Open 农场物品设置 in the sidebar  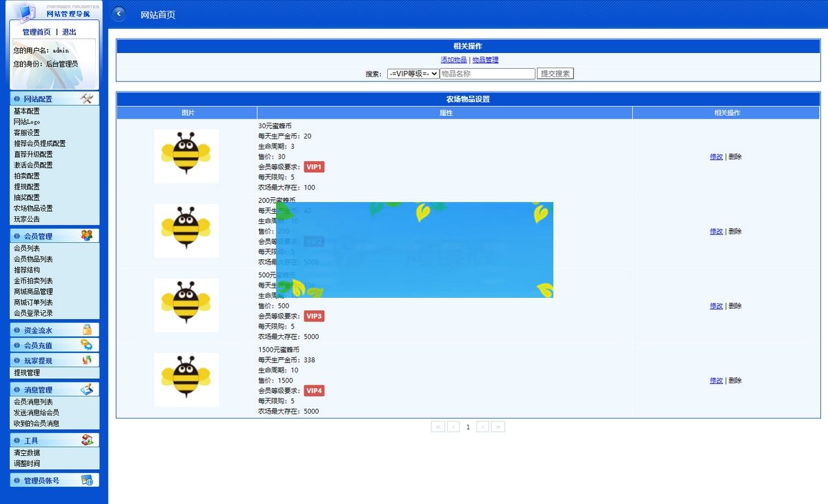pos(33,208)
